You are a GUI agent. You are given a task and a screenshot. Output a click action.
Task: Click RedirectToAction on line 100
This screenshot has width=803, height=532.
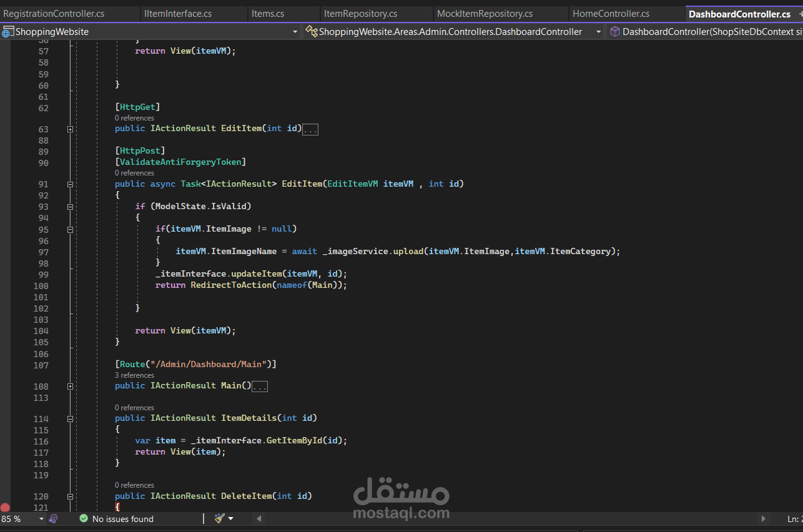pos(230,285)
